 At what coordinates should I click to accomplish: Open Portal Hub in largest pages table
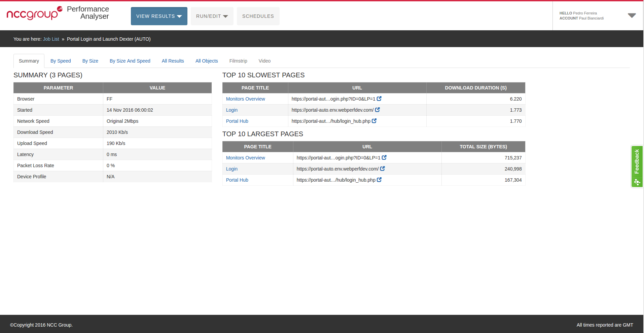(x=237, y=180)
